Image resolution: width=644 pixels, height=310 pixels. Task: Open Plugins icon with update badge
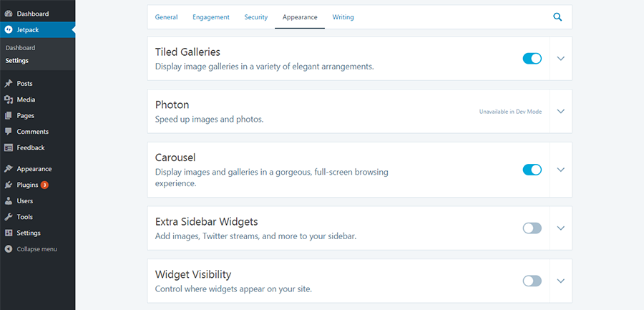point(8,185)
